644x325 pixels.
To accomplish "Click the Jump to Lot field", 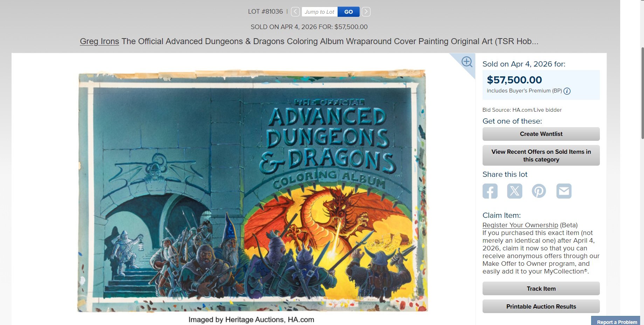I will click(x=319, y=12).
